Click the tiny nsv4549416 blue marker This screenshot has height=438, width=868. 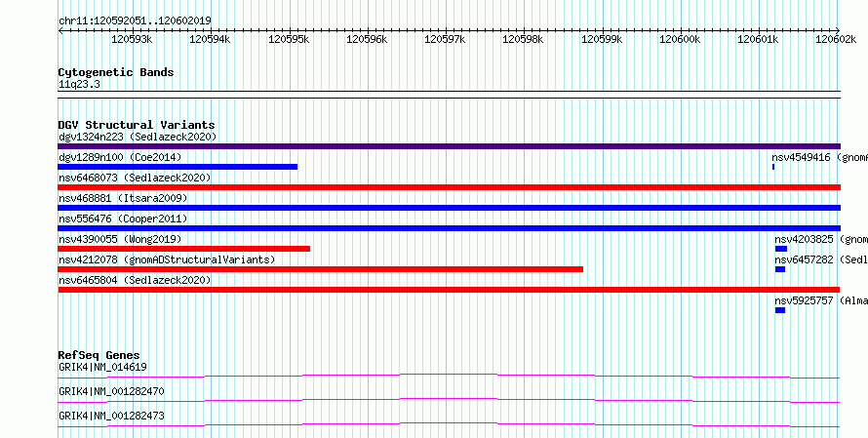(773, 167)
